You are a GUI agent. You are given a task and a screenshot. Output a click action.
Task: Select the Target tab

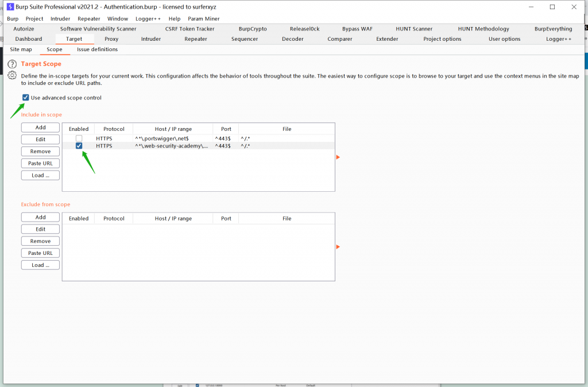(x=74, y=39)
